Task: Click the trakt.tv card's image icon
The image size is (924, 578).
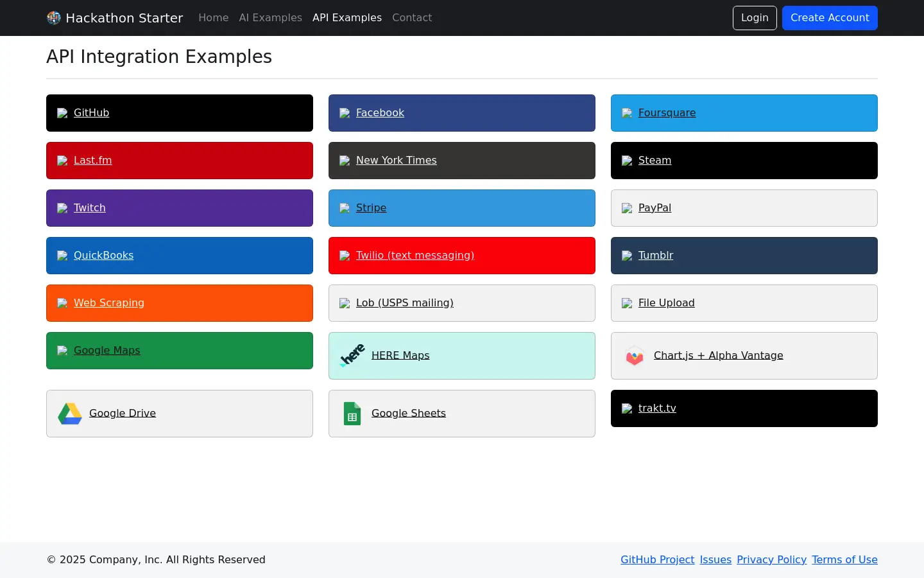Action: (x=627, y=408)
